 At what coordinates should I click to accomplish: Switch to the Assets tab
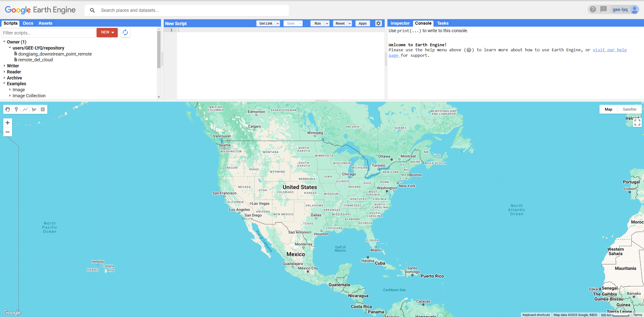pos(45,23)
